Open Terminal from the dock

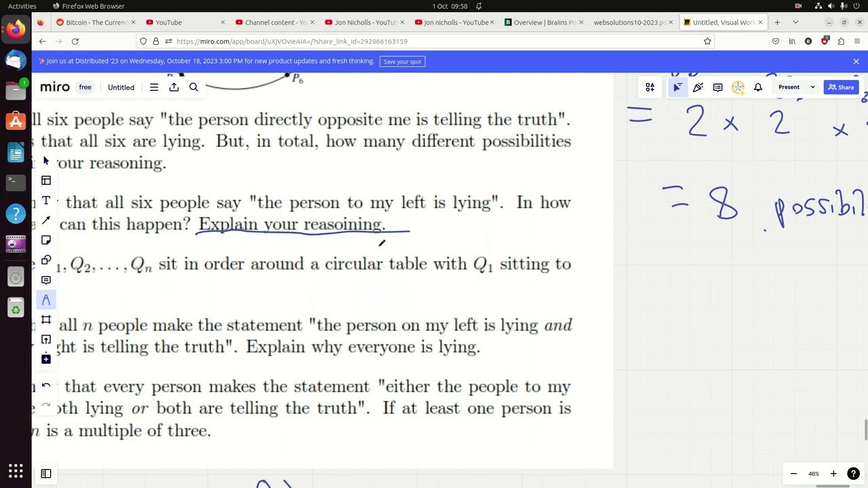pos(16,182)
